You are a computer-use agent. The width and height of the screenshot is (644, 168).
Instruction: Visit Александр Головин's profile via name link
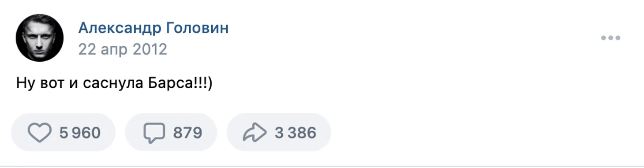154,28
